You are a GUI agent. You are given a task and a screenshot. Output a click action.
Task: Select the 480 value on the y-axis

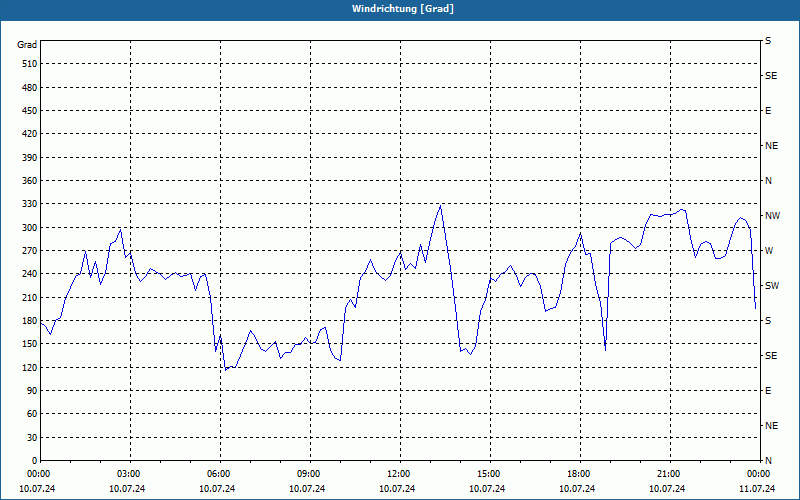pos(30,87)
